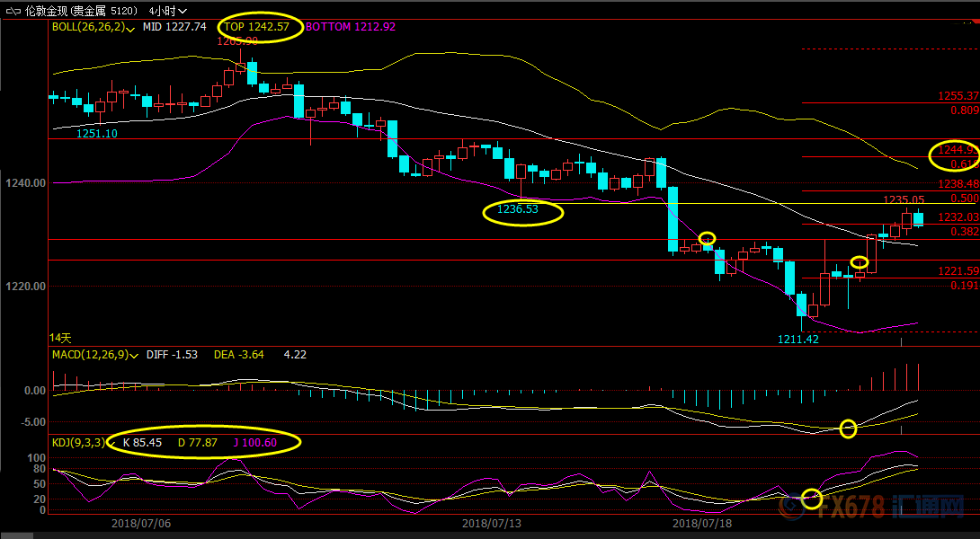980x539 pixels.
Task: Click the 2018/07/06 date on time axis
Action: click(141, 523)
